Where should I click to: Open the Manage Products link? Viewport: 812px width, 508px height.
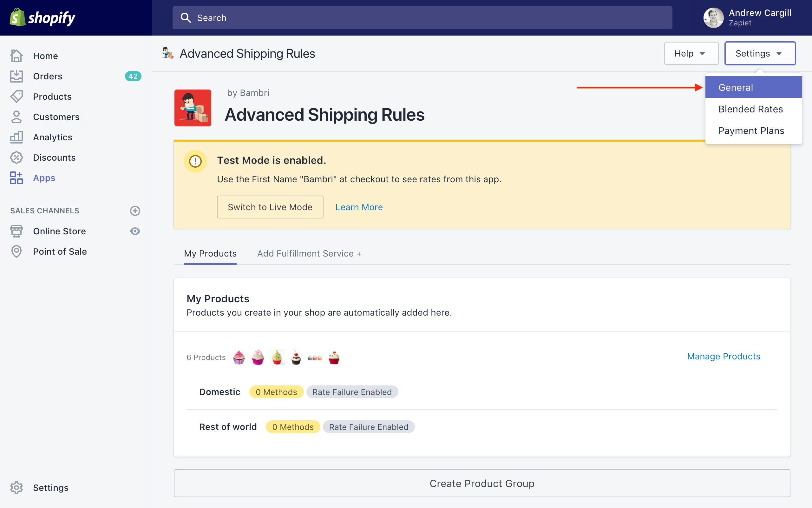[724, 356]
